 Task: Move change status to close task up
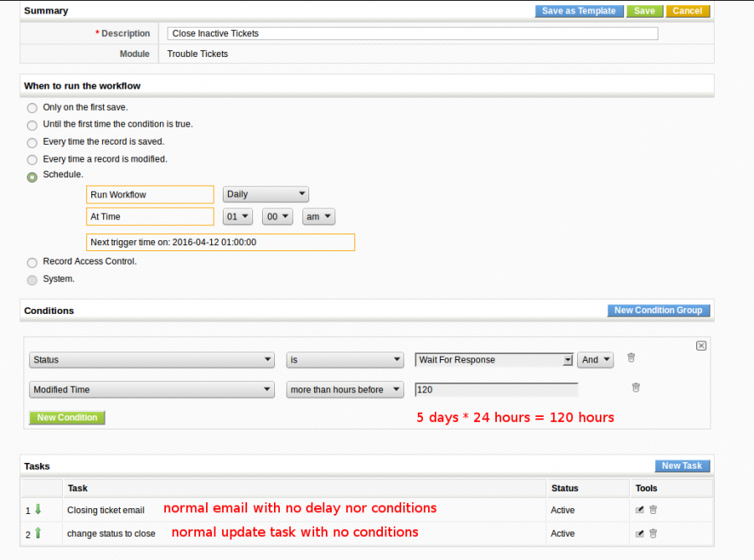tap(38, 532)
